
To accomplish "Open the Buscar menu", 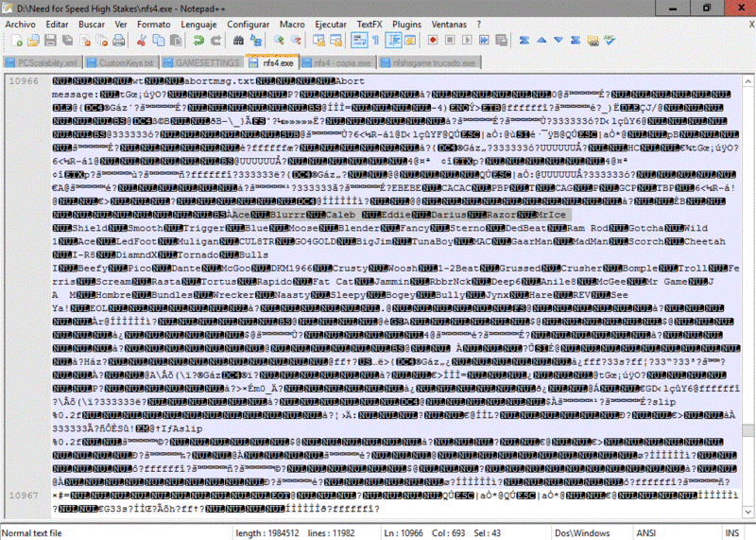I will pos(92,25).
